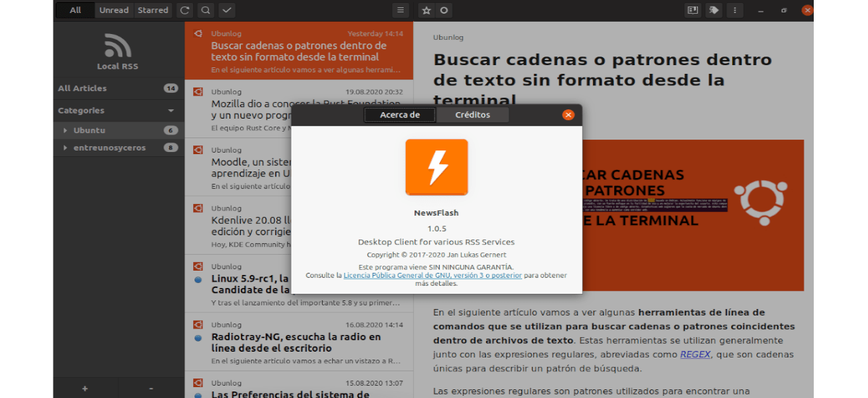868x398 pixels.
Task: Refresh feeds with the reload icon
Action: coord(185,10)
